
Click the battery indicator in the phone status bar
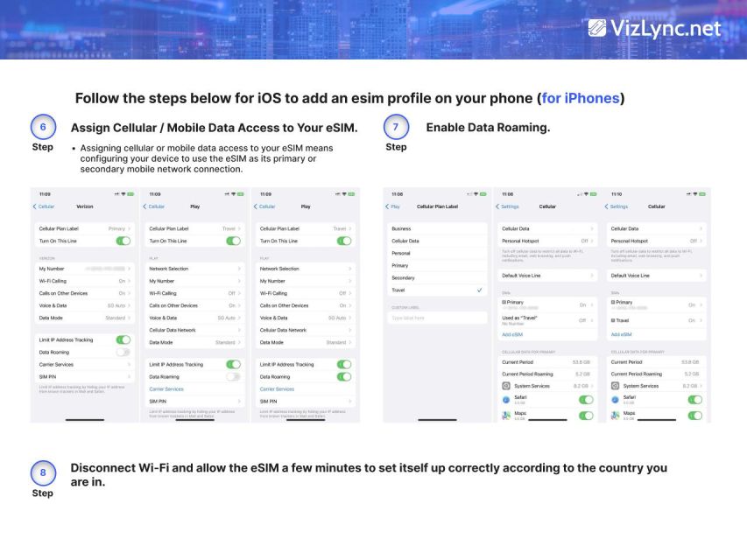tap(132, 192)
